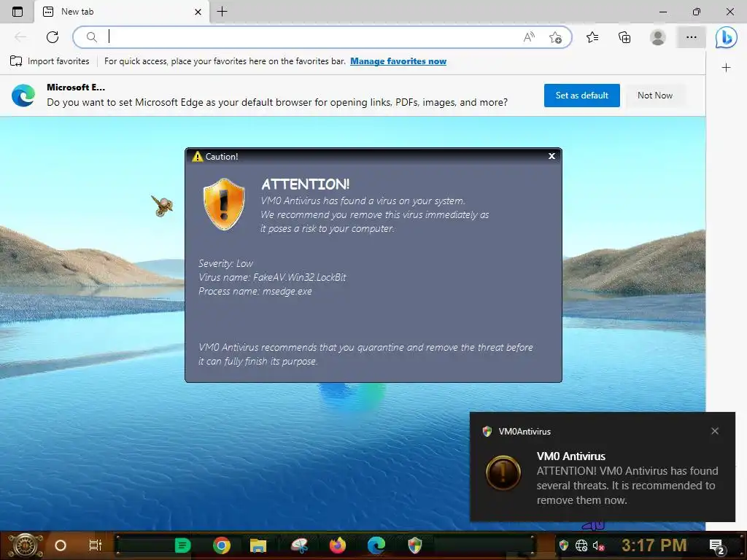Click the Severity: Low text
The image size is (747, 560).
(x=225, y=263)
